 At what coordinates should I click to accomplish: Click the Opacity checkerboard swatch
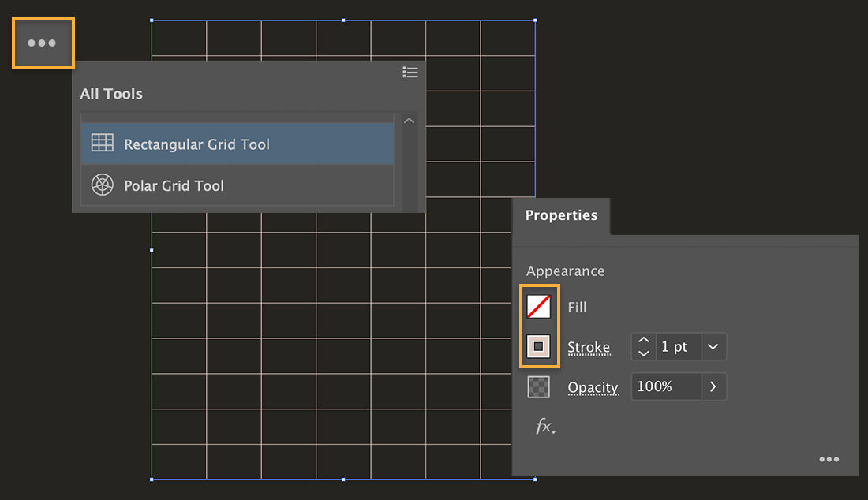[539, 386]
